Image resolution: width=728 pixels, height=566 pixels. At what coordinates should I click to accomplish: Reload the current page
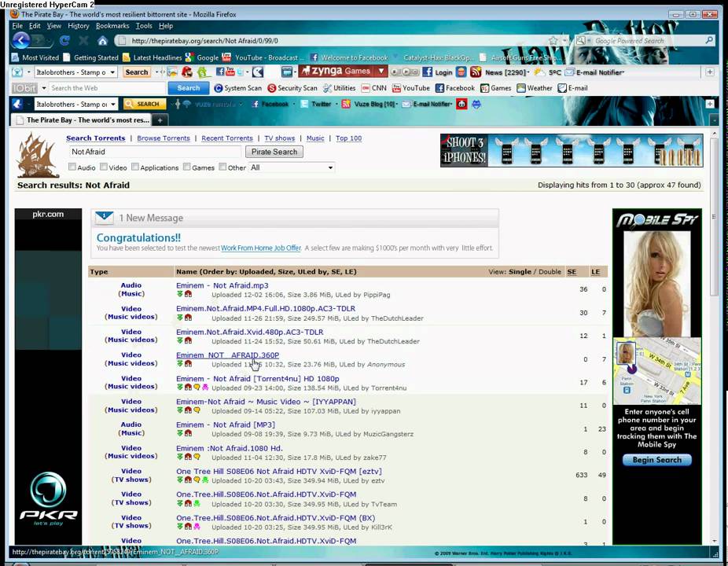tap(64, 40)
